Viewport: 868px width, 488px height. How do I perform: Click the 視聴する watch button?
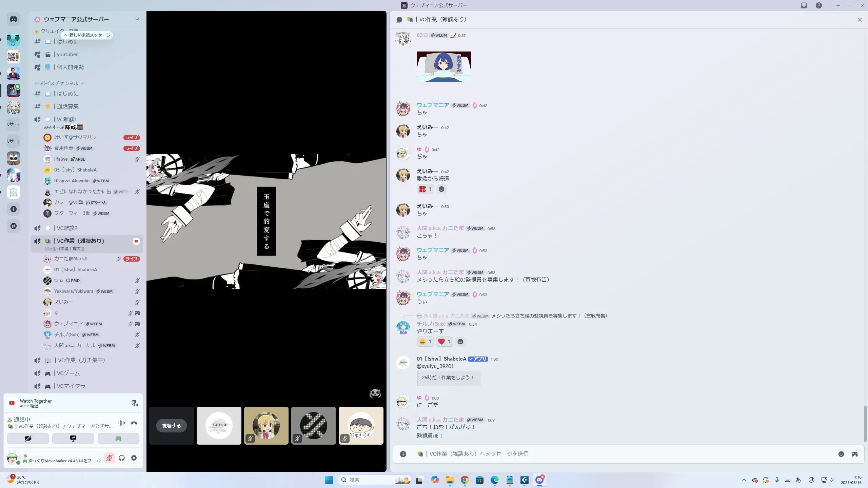tap(172, 426)
